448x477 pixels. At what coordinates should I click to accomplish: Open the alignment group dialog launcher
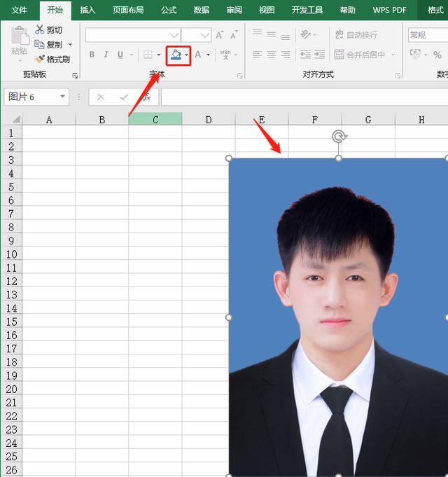coord(398,76)
